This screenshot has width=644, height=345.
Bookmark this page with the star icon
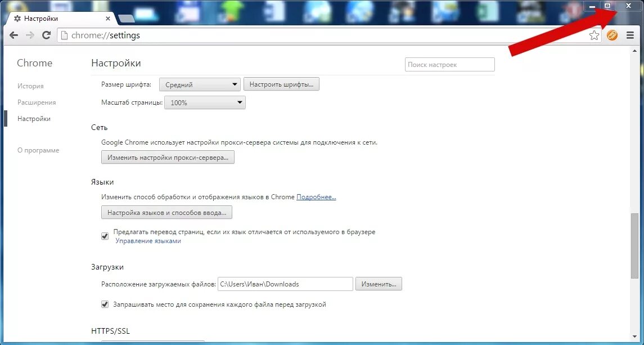[594, 35]
